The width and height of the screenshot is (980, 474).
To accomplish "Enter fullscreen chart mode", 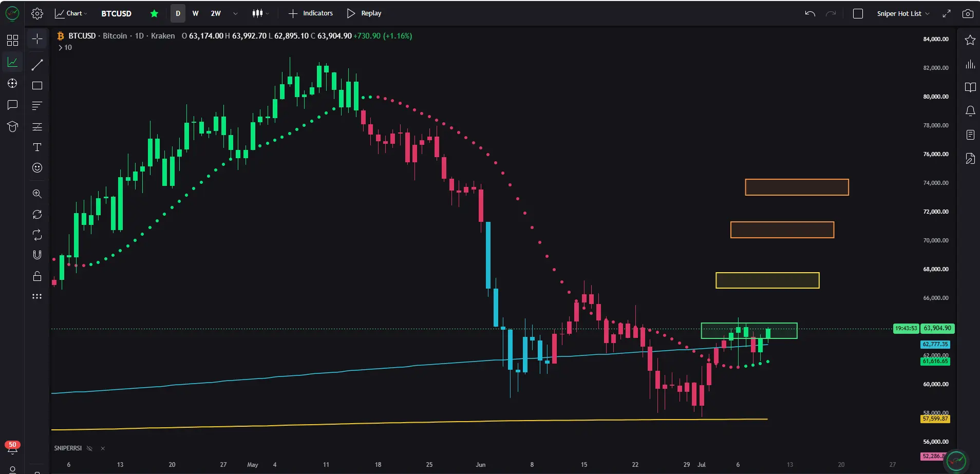I will pos(946,13).
